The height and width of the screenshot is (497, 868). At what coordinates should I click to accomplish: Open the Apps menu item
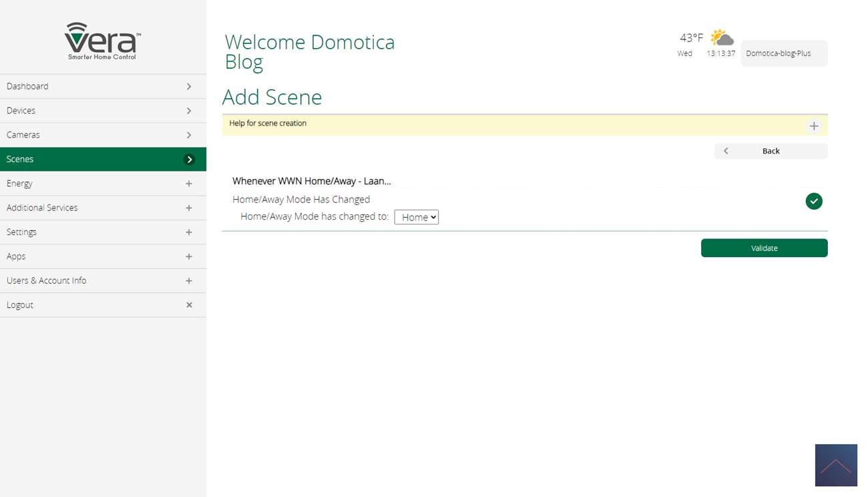click(x=16, y=257)
